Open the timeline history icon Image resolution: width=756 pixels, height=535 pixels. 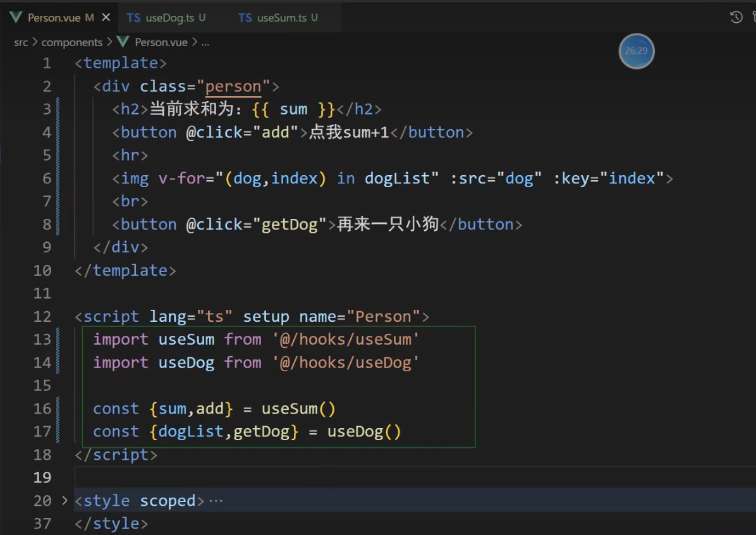(736, 18)
